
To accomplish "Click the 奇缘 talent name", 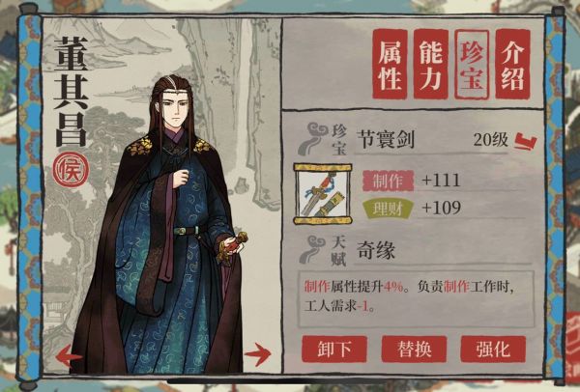I will tap(376, 250).
